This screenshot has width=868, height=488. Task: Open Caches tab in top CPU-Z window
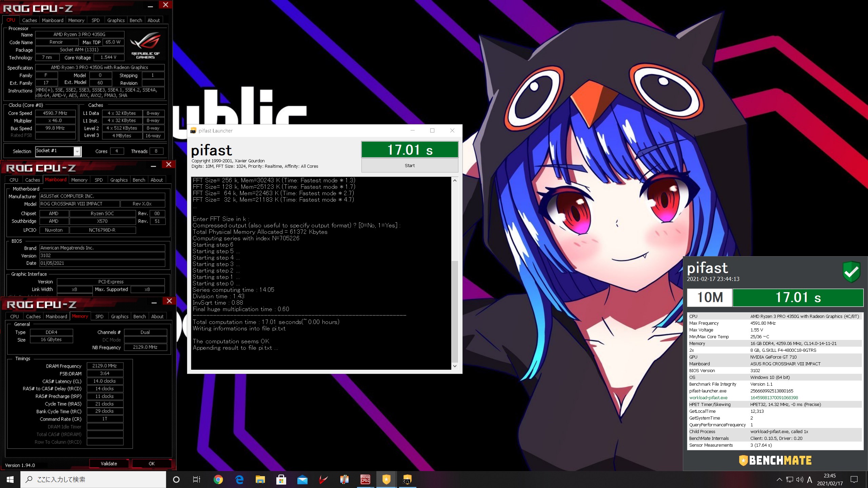pyautogui.click(x=29, y=20)
